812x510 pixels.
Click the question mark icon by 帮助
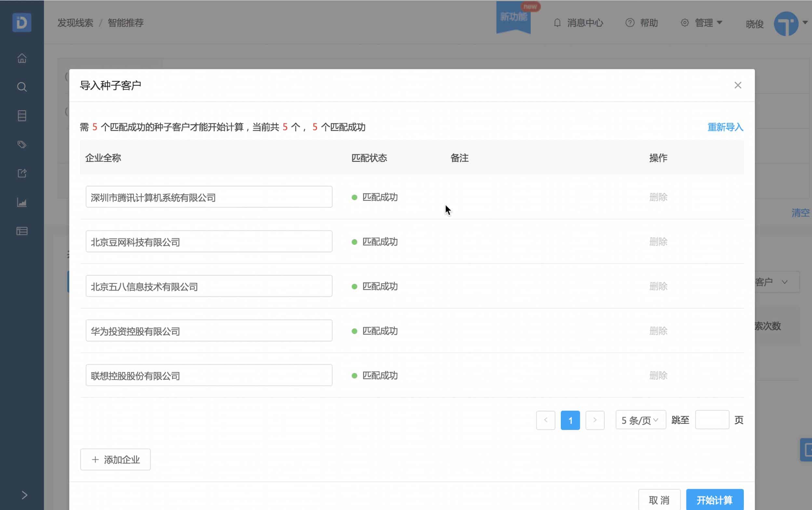630,22
